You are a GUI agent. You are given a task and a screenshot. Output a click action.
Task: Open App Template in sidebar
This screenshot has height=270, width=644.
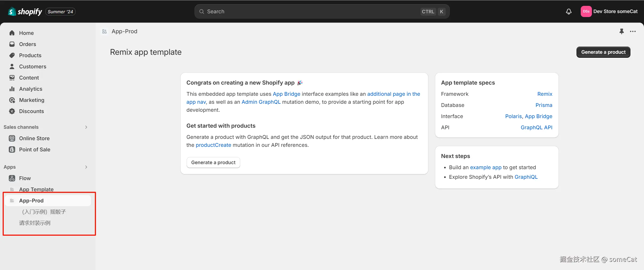point(36,189)
